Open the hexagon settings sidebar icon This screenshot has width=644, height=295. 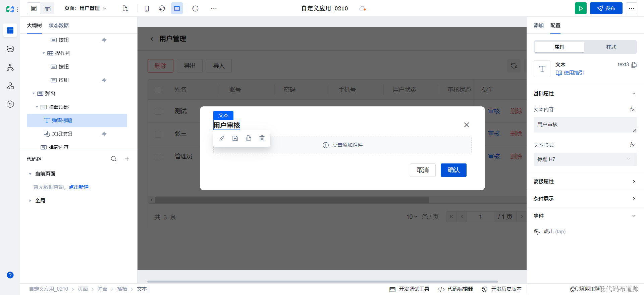pos(10,104)
